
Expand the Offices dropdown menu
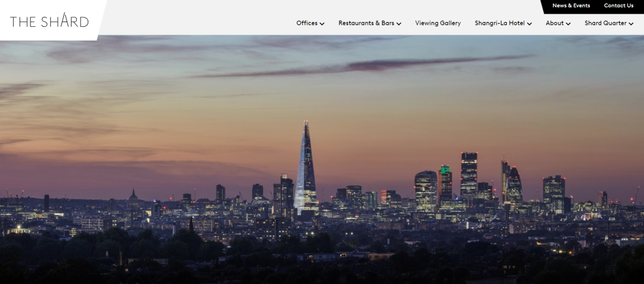click(311, 23)
